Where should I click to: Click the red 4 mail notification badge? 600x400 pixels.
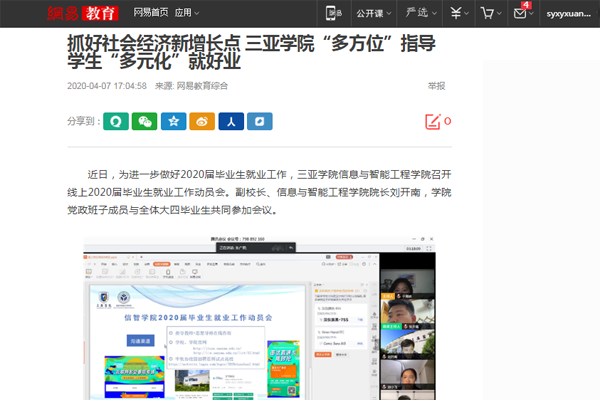(x=526, y=5)
